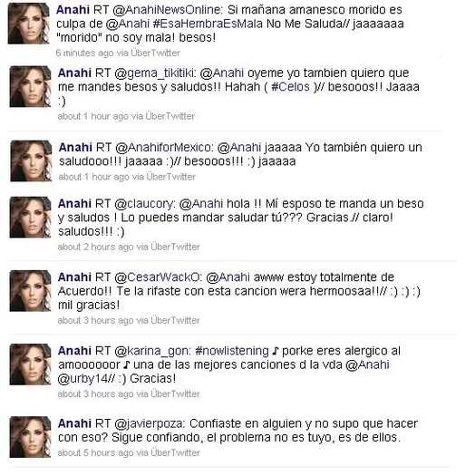This screenshot has width=475, height=476.
Task: Click the #Celos hashtag
Action: pyautogui.click(x=290, y=87)
